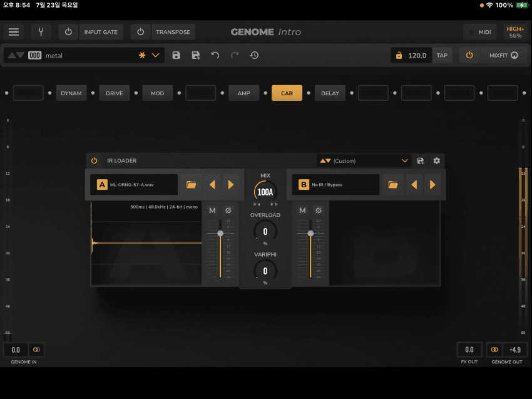This screenshot has width=532, height=399.
Task: Save preset as new copy
Action: point(196,55)
